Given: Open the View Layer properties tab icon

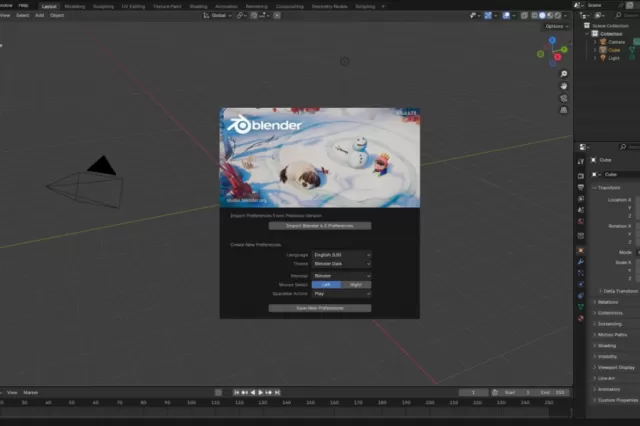Looking at the screenshot, I should click(x=581, y=199).
